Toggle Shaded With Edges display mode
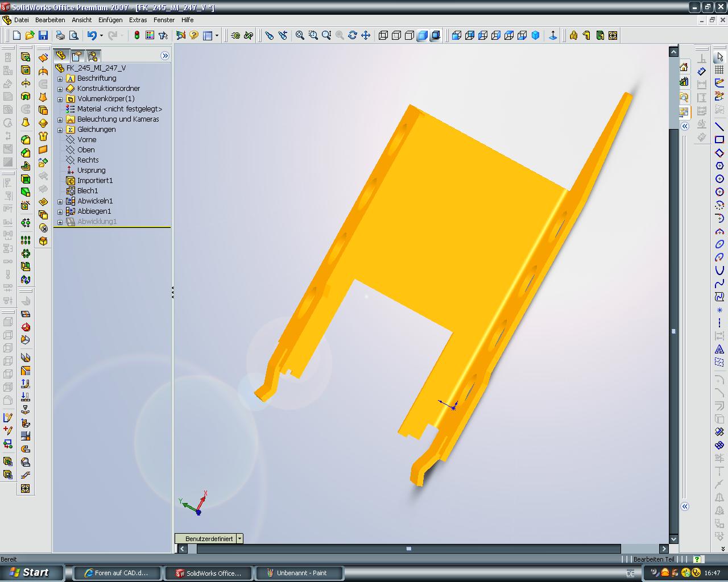This screenshot has width=728, height=582. pos(423,35)
